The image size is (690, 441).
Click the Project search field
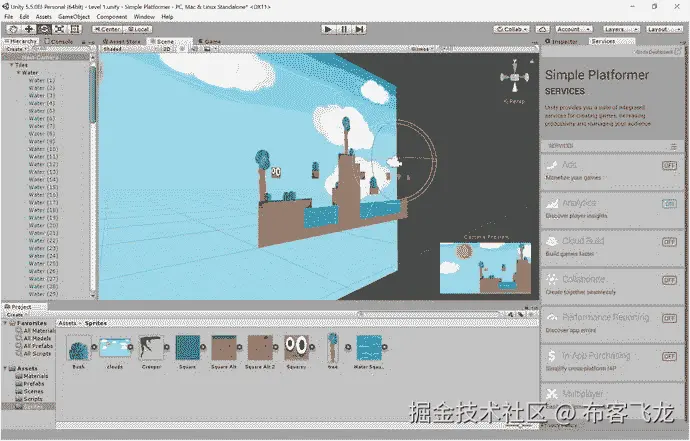click(x=429, y=314)
